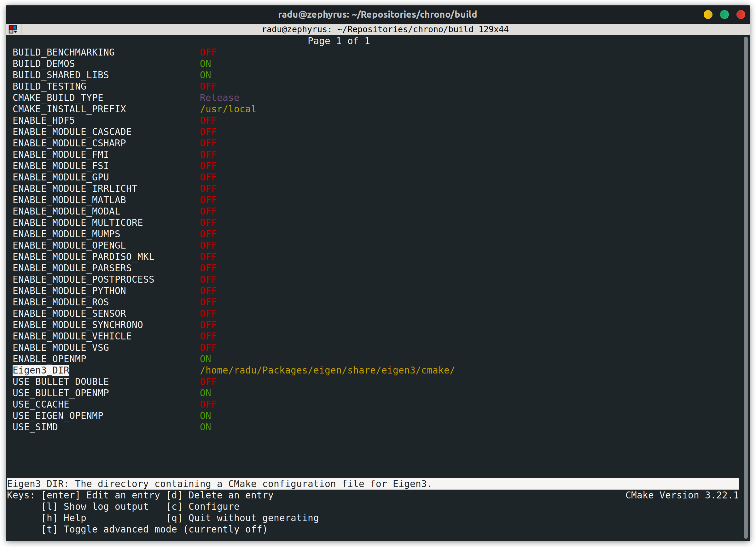Select the ENABLE_MODULE_MULTICORE entry
Image resolution: width=756 pixels, height=547 pixels.
(78, 222)
